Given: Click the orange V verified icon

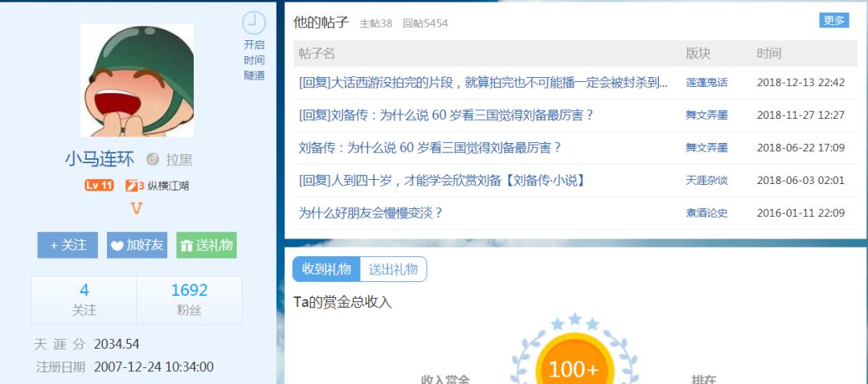Looking at the screenshot, I should [x=137, y=209].
